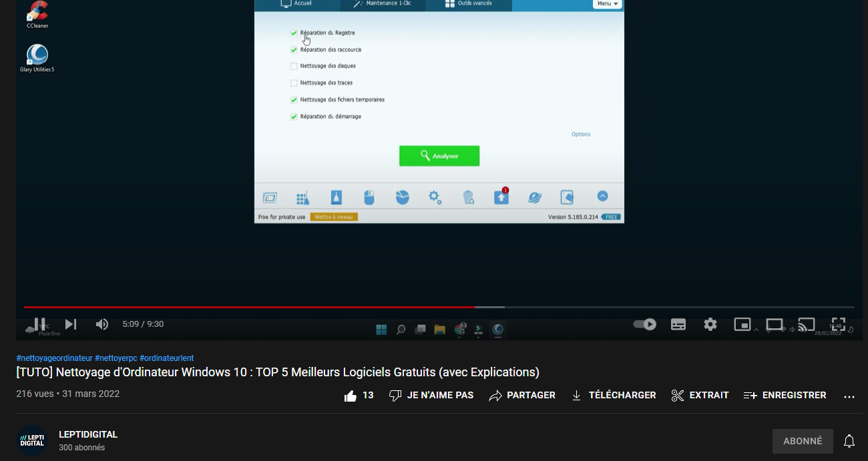Open Glary Utilities 5 desktop shortcut

click(37, 59)
